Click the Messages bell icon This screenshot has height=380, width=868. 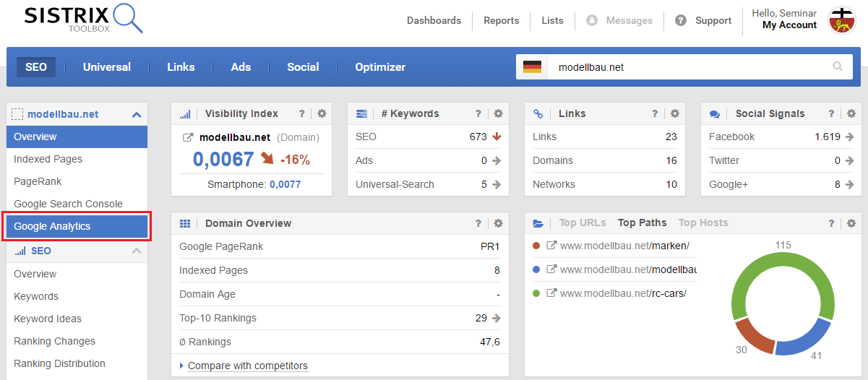592,21
